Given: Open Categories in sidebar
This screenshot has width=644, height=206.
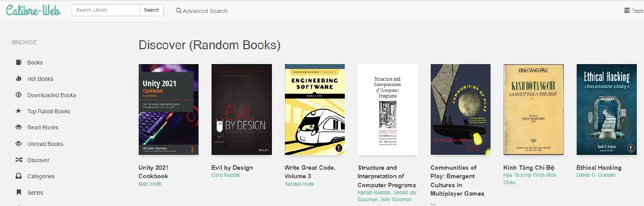Looking at the screenshot, I should [41, 176].
